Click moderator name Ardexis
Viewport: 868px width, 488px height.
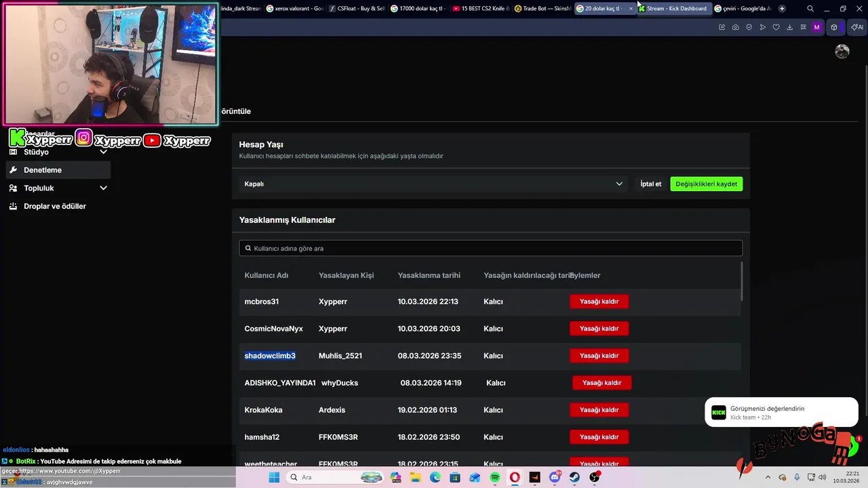332,410
